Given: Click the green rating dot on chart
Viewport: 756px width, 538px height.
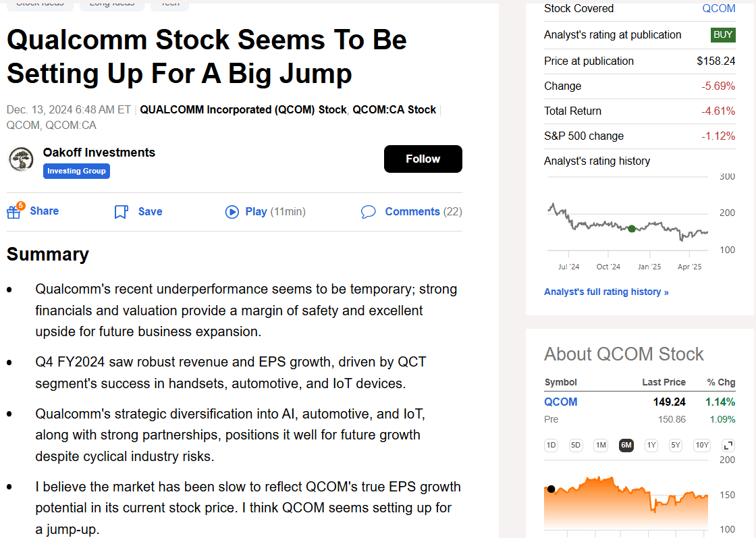Looking at the screenshot, I should (x=632, y=229).
